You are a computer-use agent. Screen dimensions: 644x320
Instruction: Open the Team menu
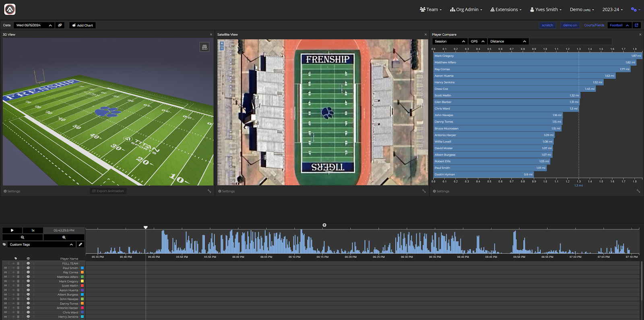(431, 10)
